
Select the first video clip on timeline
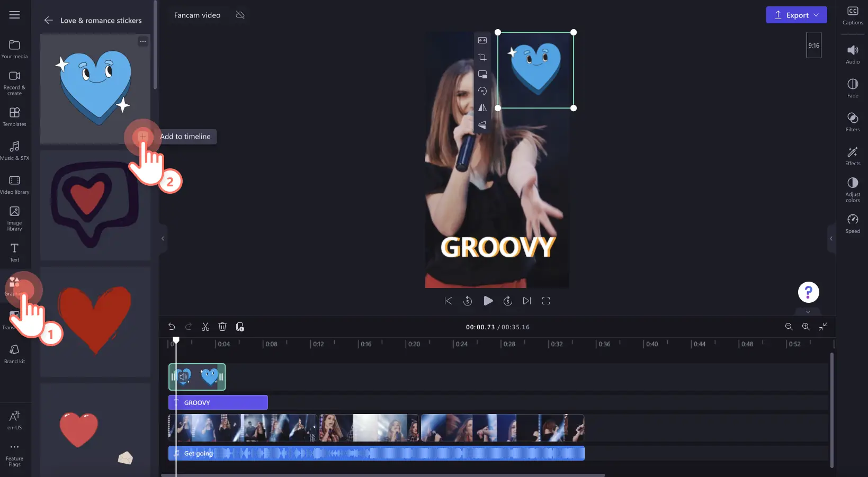pos(243,428)
